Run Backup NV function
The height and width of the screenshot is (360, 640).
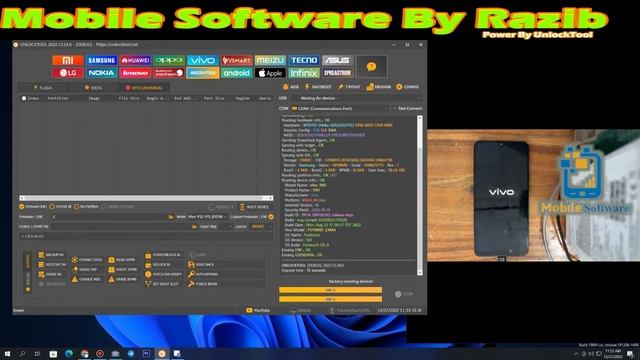(51, 255)
